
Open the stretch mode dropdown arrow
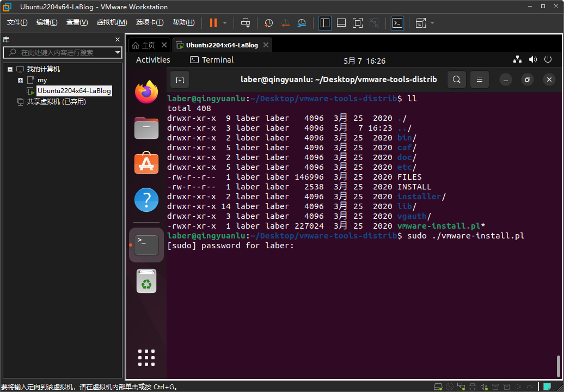pos(432,23)
